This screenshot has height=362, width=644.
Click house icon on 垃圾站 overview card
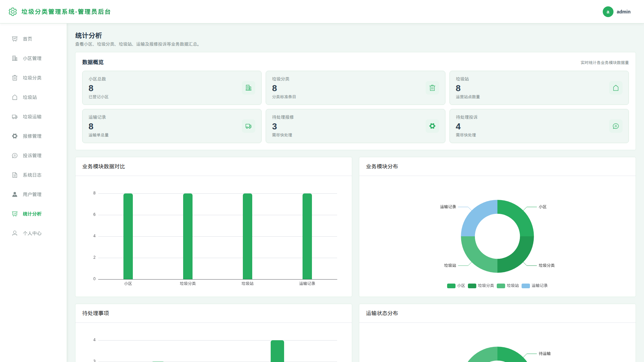coord(616,88)
